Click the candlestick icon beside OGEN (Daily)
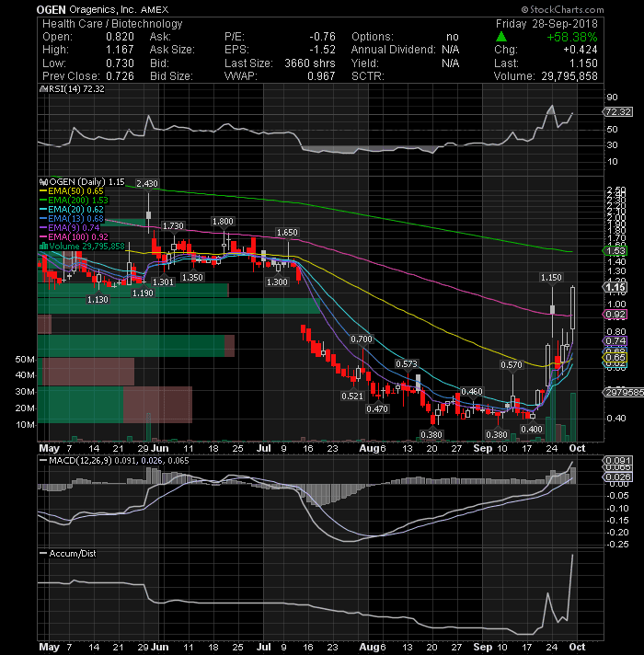This screenshot has height=655, width=644. click(44, 182)
